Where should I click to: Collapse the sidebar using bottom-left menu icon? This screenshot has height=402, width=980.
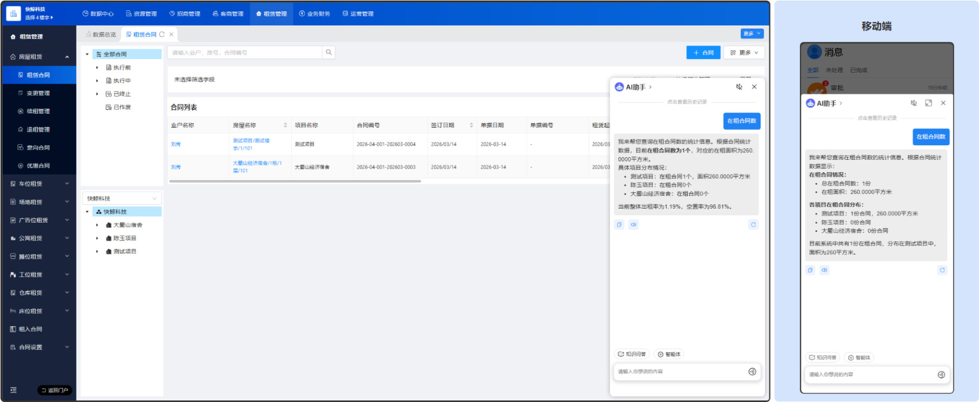(x=14, y=390)
